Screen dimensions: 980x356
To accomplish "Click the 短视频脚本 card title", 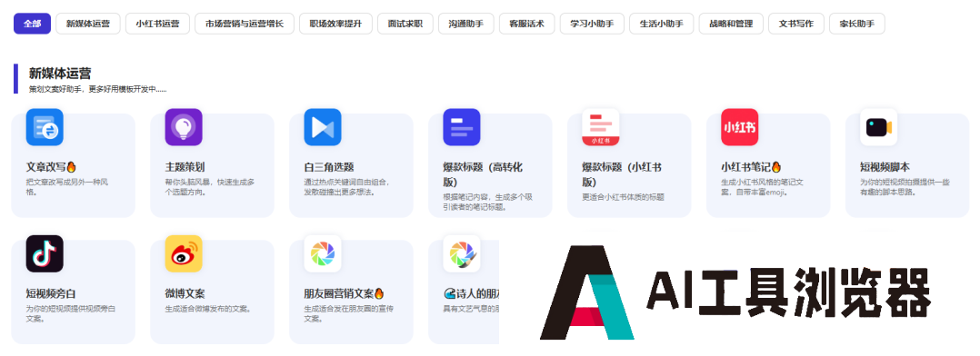I will 885,167.
